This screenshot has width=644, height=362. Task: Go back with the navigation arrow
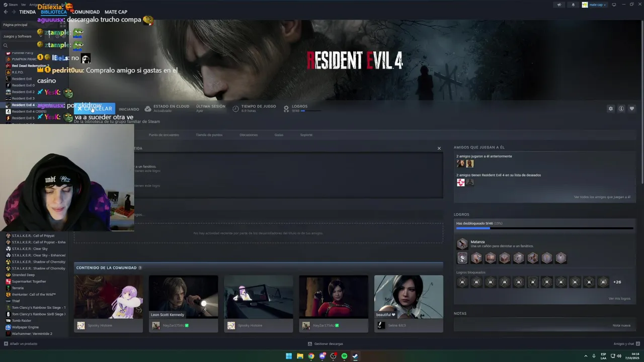click(6, 12)
